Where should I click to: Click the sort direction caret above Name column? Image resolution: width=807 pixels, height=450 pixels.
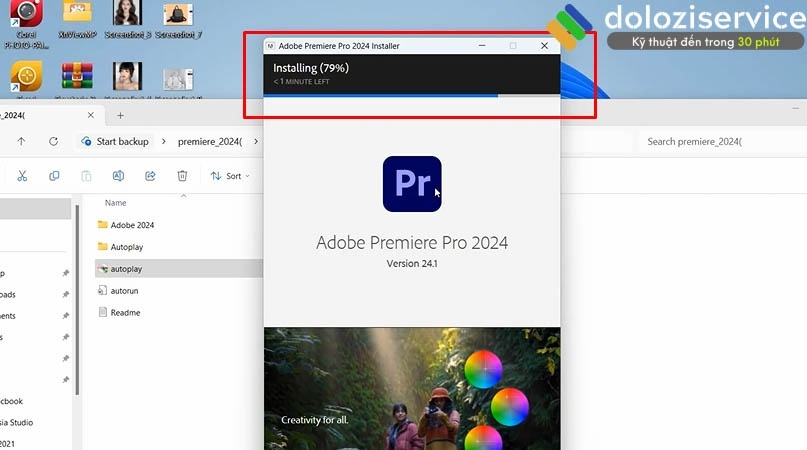click(183, 196)
